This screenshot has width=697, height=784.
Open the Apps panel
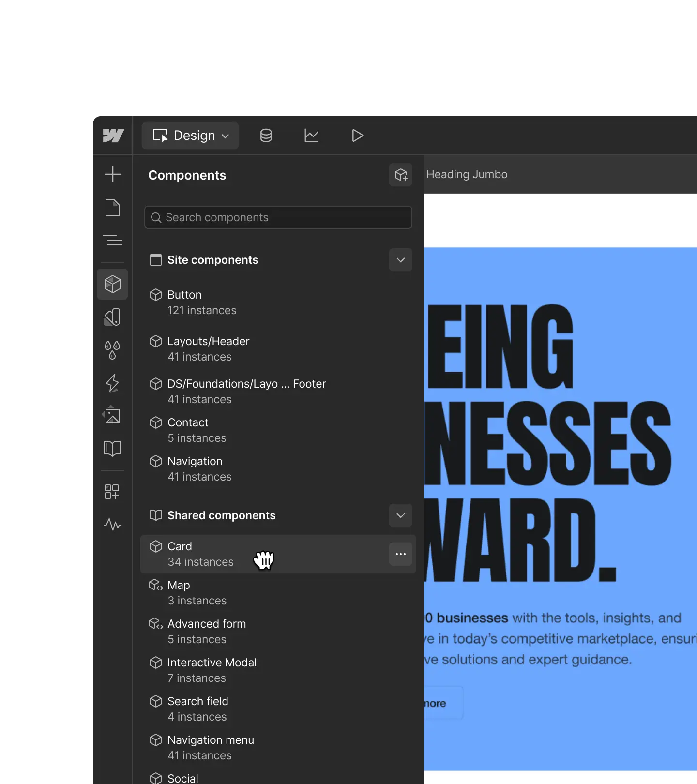click(112, 492)
